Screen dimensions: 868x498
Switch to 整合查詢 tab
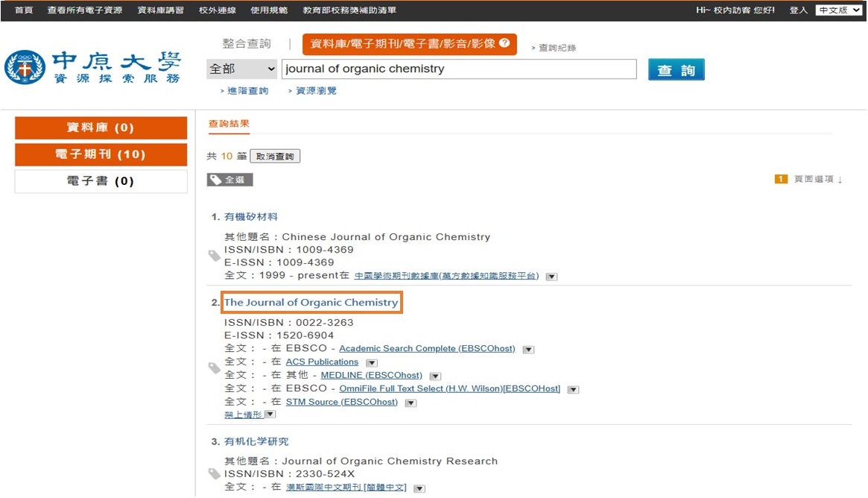pos(247,44)
